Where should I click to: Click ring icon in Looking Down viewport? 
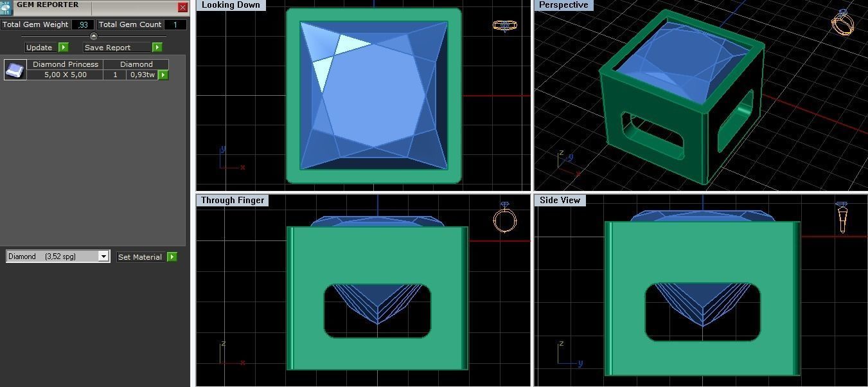click(x=505, y=25)
